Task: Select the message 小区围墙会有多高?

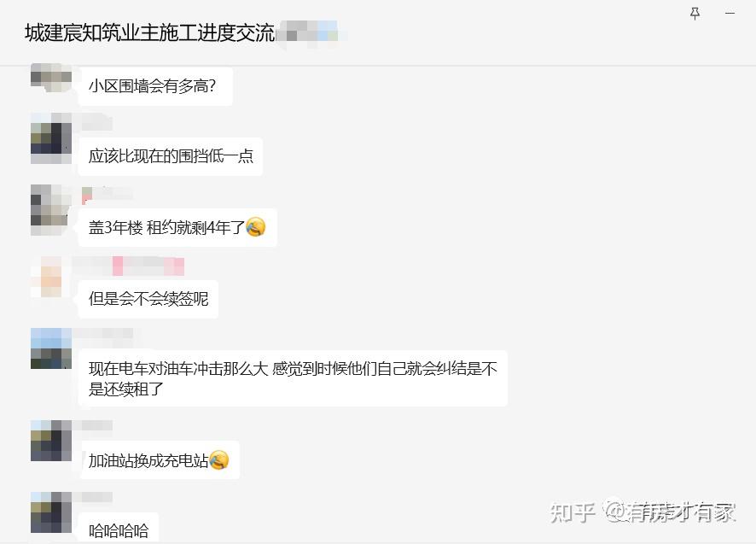Action: point(155,86)
